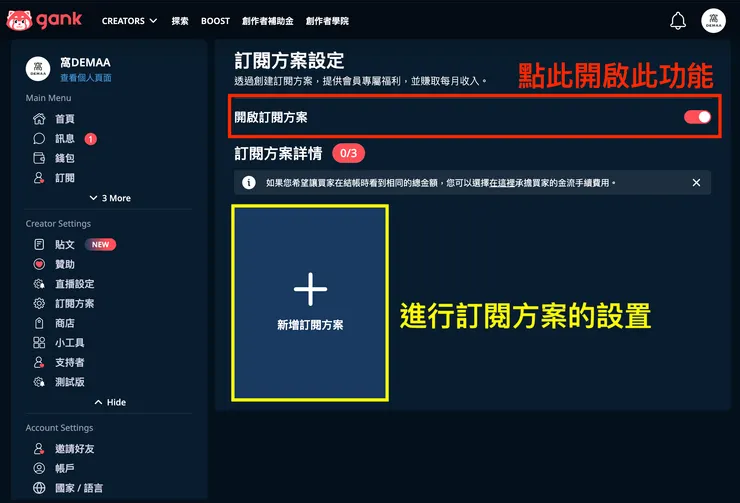Click the plus icon to add a plan

click(x=310, y=289)
